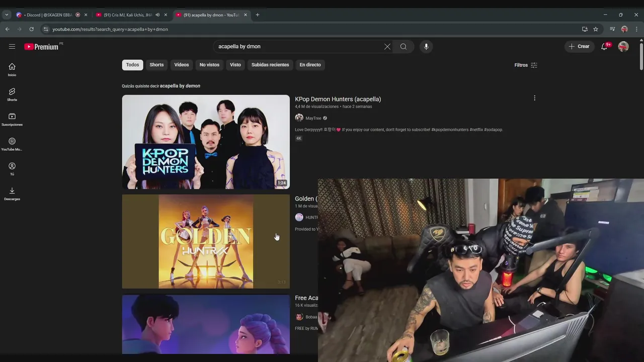Open KPop Demon Hunters (acapella) title

[x=338, y=99]
